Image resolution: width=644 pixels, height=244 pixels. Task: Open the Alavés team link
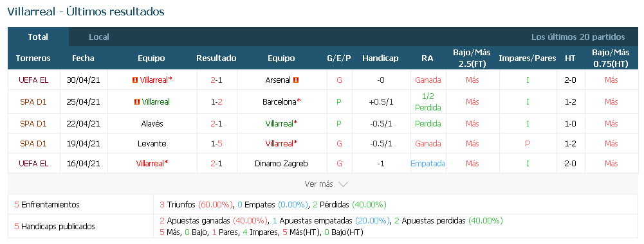pos(152,123)
